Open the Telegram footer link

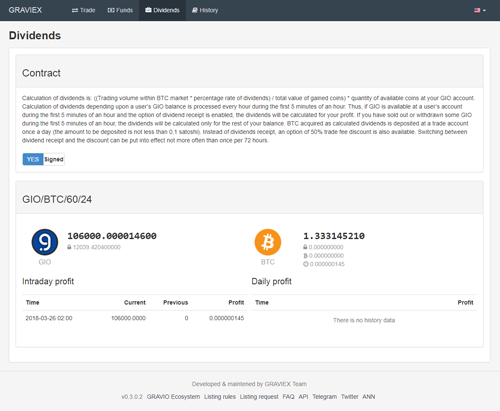click(324, 397)
